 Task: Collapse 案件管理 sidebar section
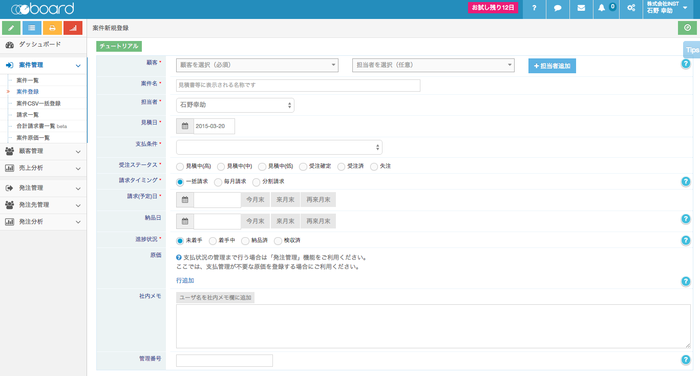click(x=43, y=65)
